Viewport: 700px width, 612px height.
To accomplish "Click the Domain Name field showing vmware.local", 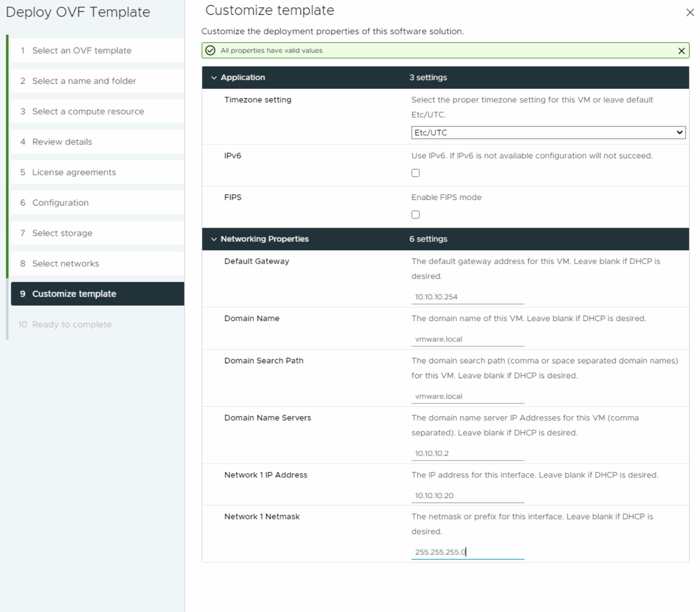I will (x=468, y=339).
